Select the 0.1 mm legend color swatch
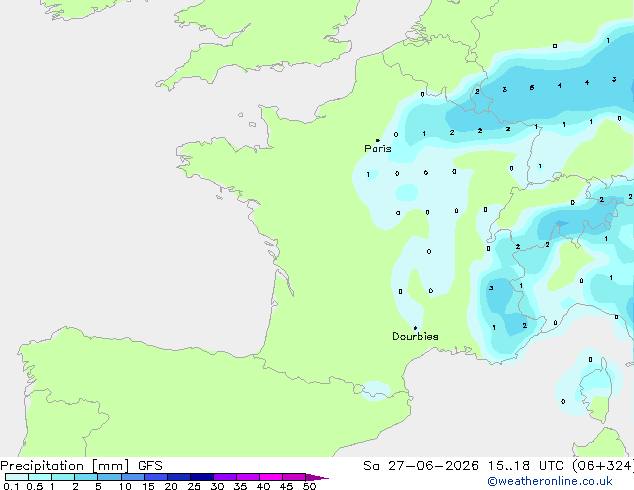This screenshot has height=490, width=634. pyautogui.click(x=17, y=477)
